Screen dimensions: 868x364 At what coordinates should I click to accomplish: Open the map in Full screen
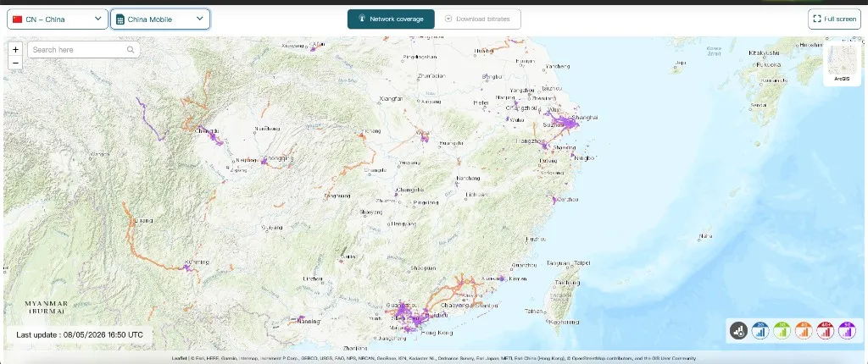click(834, 19)
